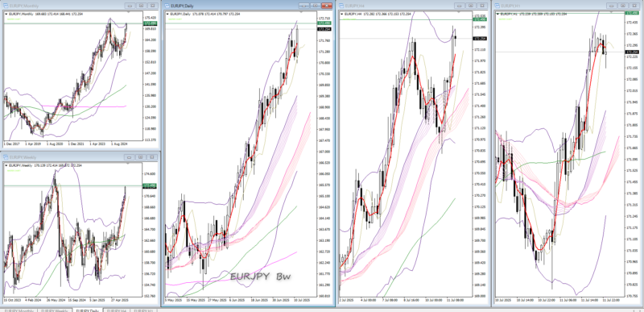Click the 1 Aug 2024 date on Monthly time axis
This screenshot has height=312, width=644.
point(120,144)
